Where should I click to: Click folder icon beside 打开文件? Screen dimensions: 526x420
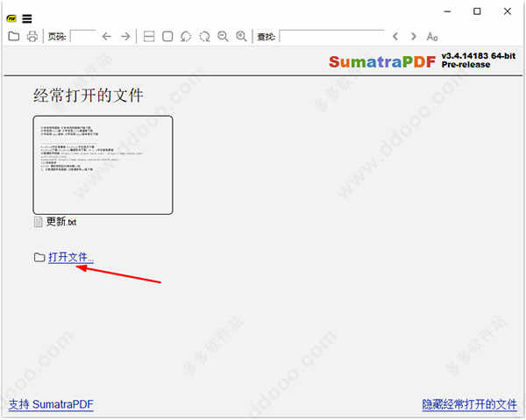pyautogui.click(x=39, y=258)
